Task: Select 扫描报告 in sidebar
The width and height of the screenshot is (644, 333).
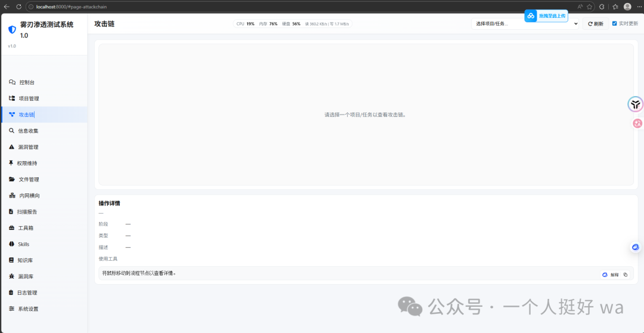Action: tap(44, 212)
